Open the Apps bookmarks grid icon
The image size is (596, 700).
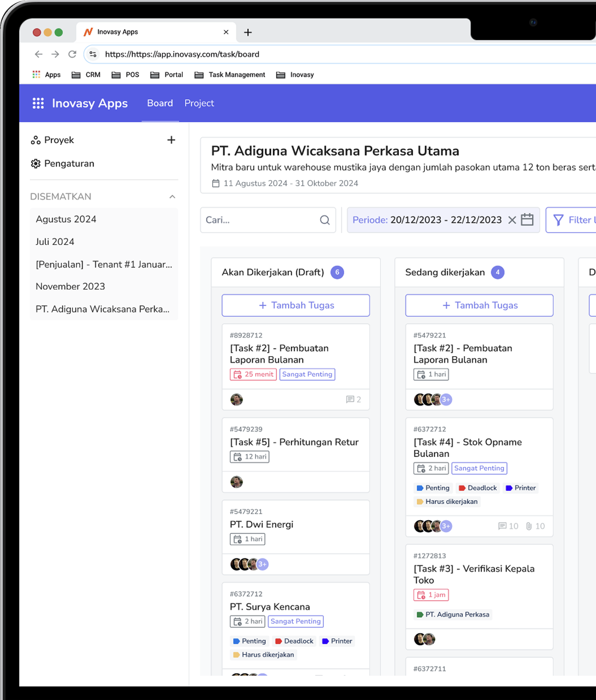pos(36,75)
